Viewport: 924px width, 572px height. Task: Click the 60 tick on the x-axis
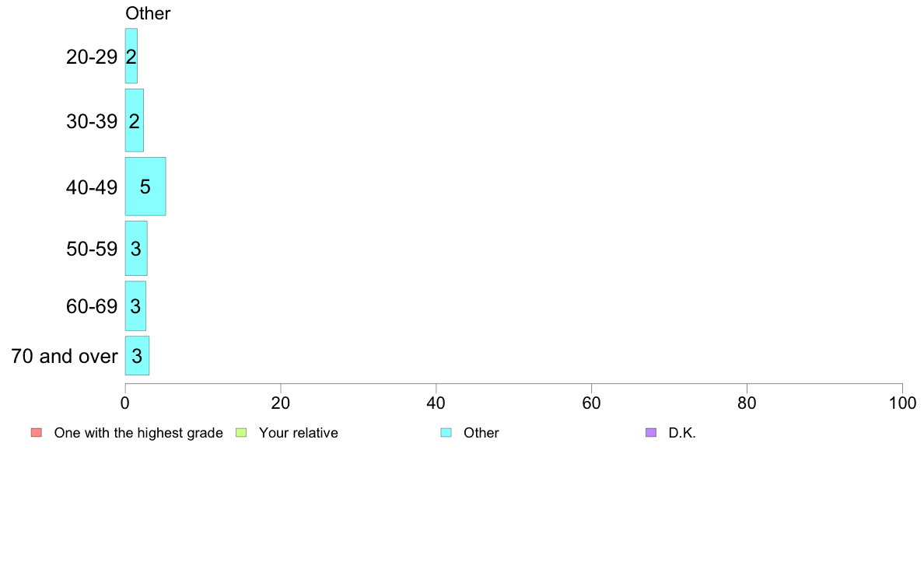click(591, 403)
